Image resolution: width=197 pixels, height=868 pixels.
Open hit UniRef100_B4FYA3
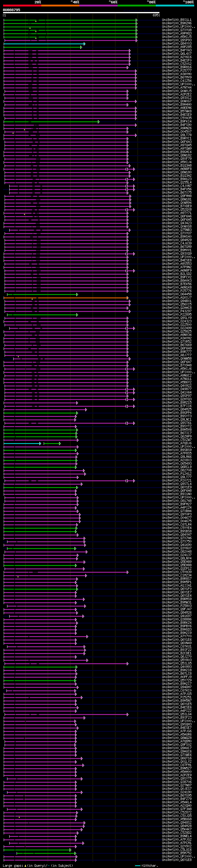pos(177,50)
